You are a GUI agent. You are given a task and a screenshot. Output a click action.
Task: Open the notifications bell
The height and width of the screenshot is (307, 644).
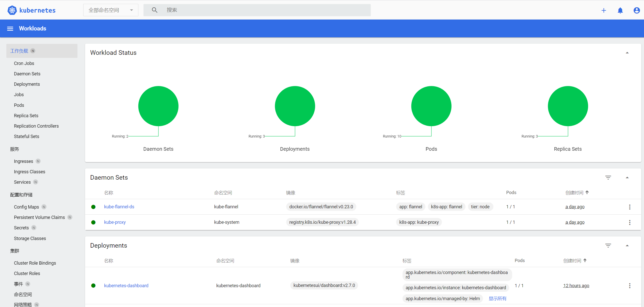(620, 10)
